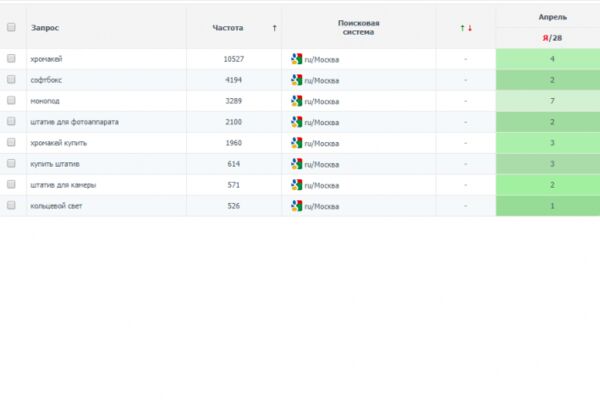Screen dimensions: 600x400
Task: Click the Поисковая система column header
Action: 359,28
